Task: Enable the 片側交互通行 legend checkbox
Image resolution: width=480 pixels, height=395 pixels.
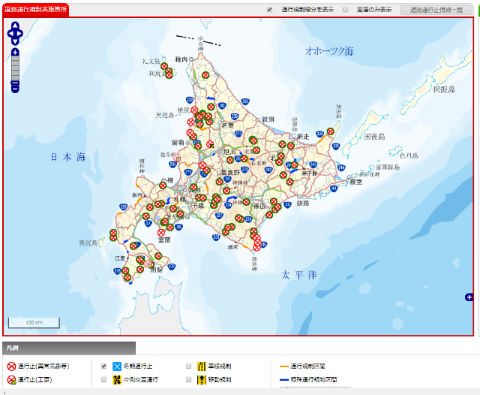Action: tap(104, 379)
